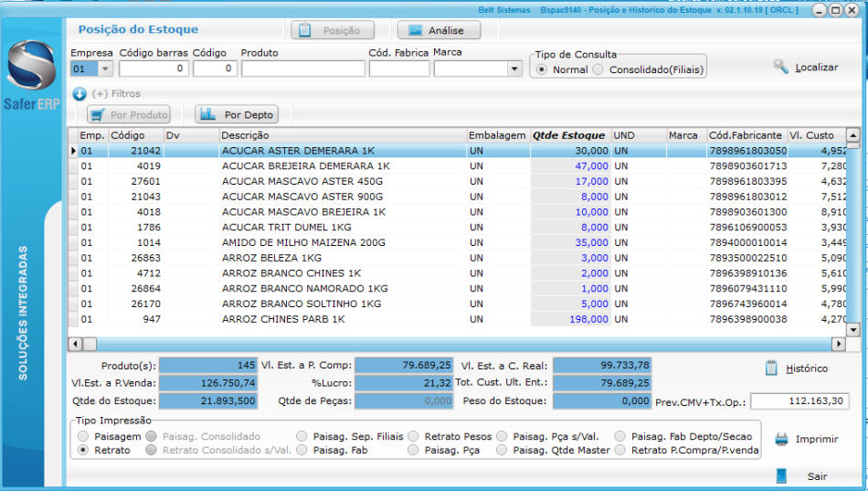This screenshot has height=491, width=868.
Task: Sort by Qtde Estoque column header
Action: pyautogui.click(x=569, y=135)
